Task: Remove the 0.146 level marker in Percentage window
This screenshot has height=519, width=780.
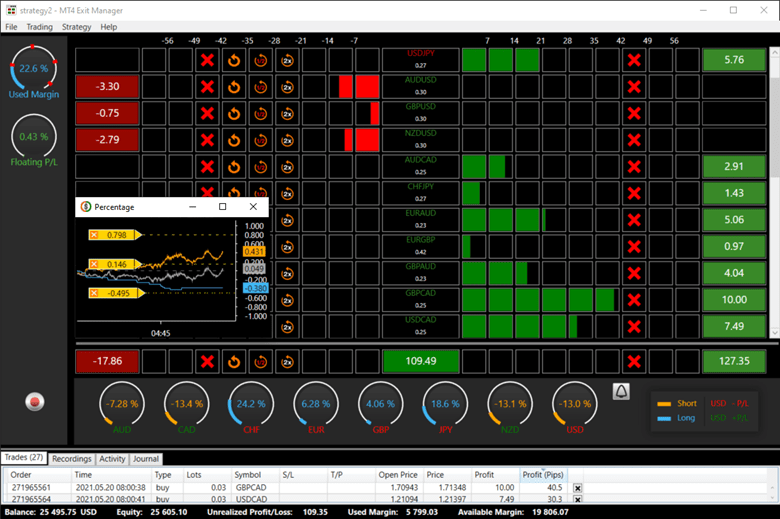Action: [94, 264]
